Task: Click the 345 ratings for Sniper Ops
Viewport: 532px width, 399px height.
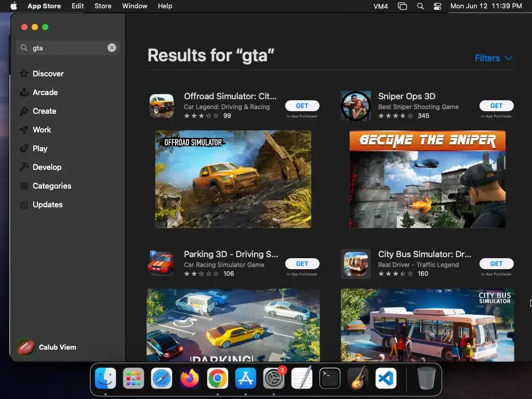Action: (423, 116)
